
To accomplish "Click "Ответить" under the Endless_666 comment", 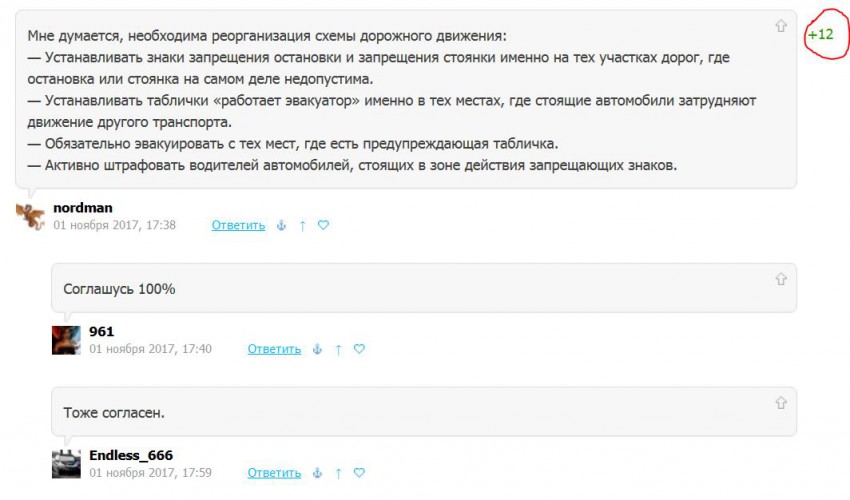I will pos(274,473).
